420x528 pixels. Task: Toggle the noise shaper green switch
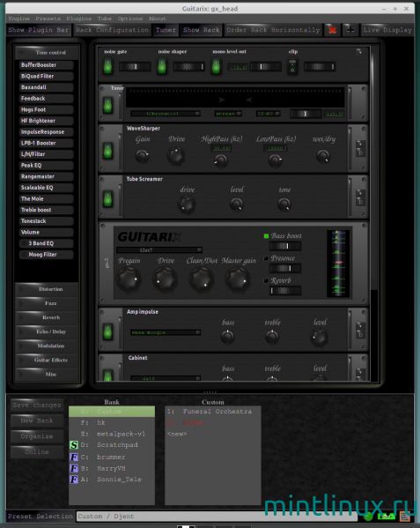[x=162, y=66]
